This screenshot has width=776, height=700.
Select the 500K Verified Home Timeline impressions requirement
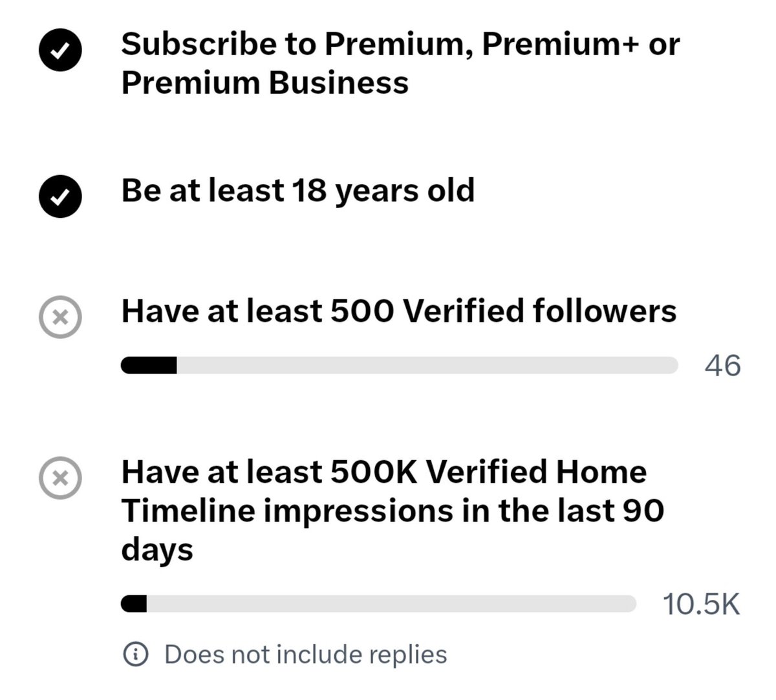(393, 511)
